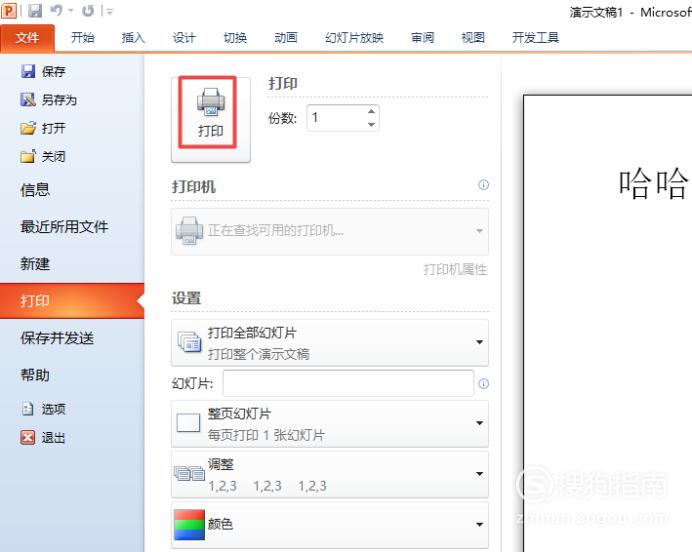
Task: Open the printer selection dropdown
Action: click(x=330, y=231)
